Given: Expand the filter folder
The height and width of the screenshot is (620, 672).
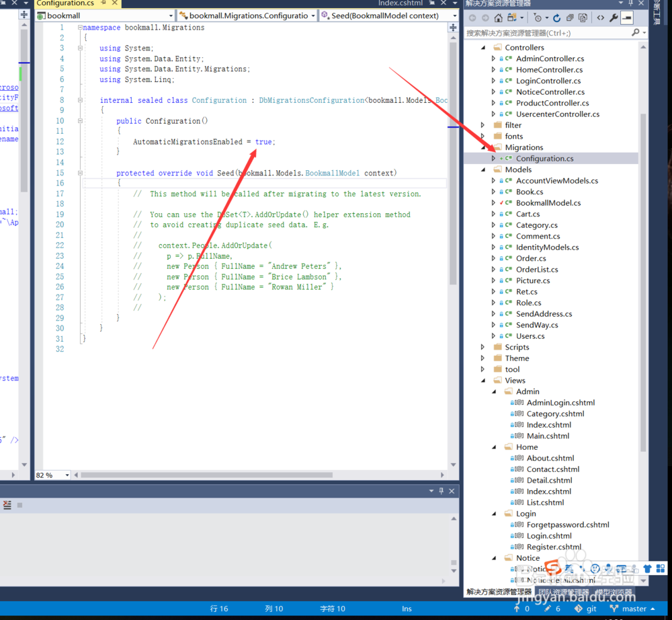Looking at the screenshot, I should tap(483, 125).
